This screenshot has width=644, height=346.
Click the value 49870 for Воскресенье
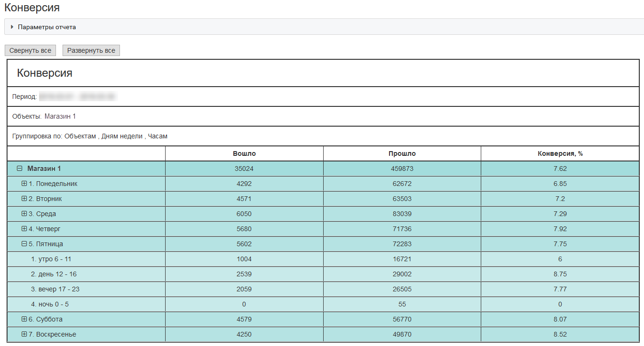click(402, 334)
